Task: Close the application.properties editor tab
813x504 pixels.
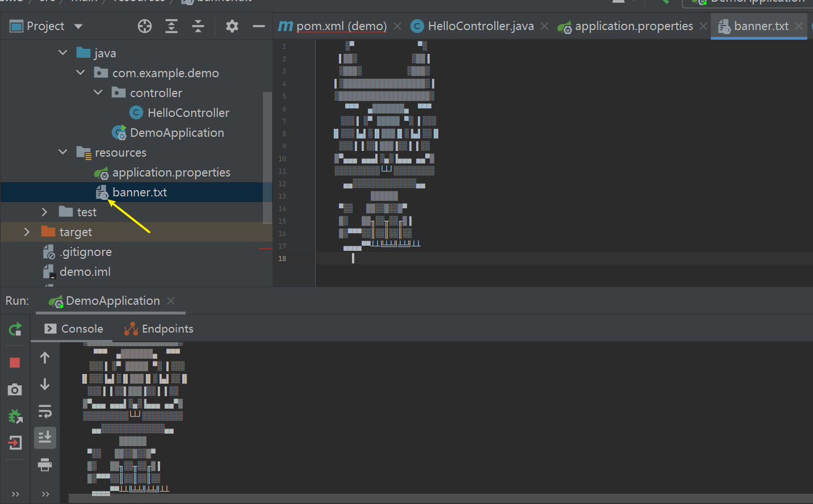Action: (x=703, y=26)
